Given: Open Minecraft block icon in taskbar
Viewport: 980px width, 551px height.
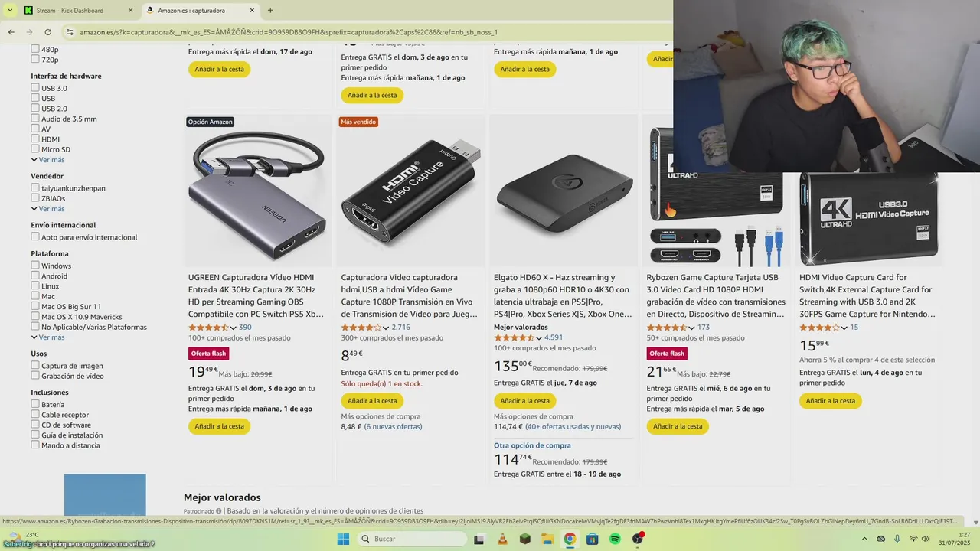Looking at the screenshot, I should (x=524, y=539).
